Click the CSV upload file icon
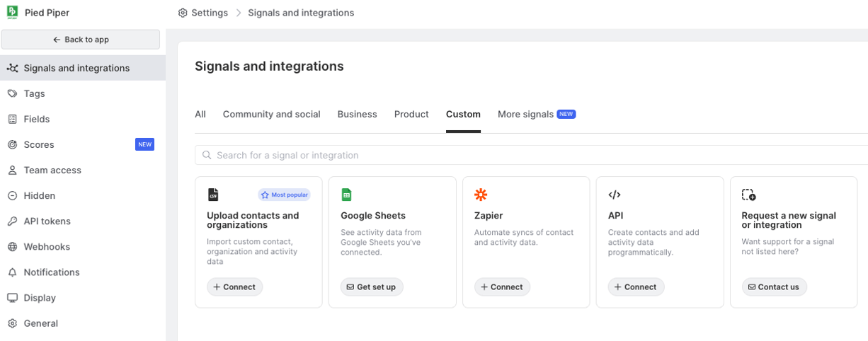The height and width of the screenshot is (341, 868). pos(213,195)
